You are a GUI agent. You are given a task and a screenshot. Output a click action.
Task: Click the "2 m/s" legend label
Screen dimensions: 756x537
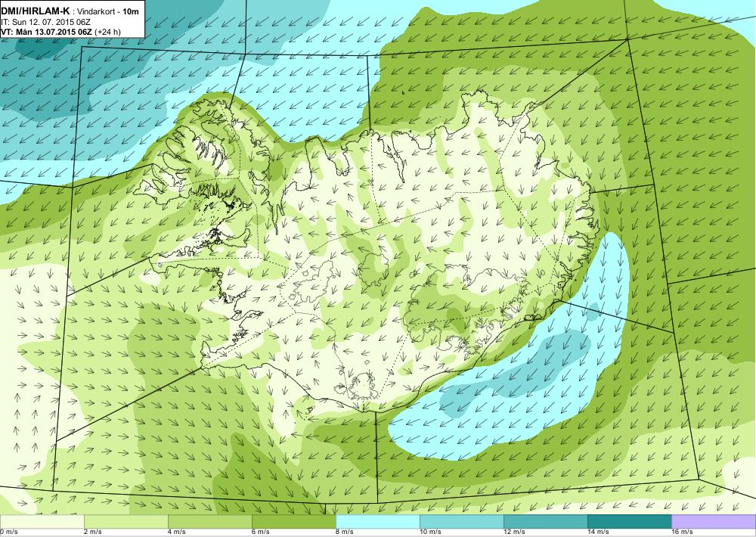[92, 532]
